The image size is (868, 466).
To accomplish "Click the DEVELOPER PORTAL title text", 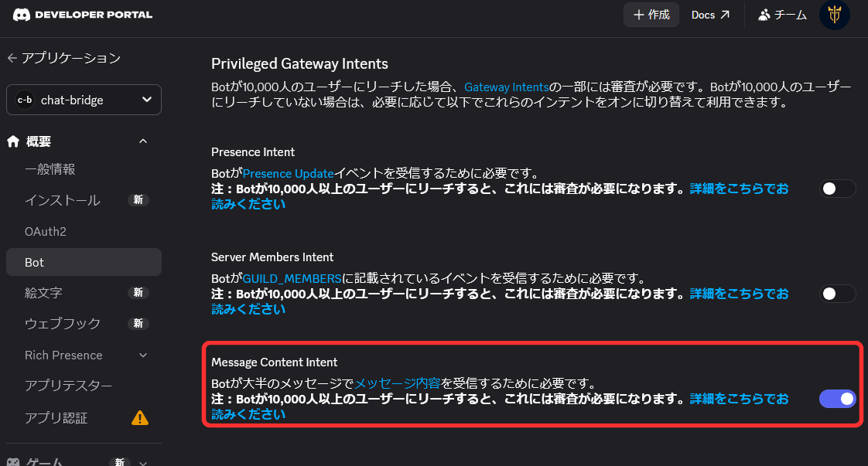I will click(94, 15).
